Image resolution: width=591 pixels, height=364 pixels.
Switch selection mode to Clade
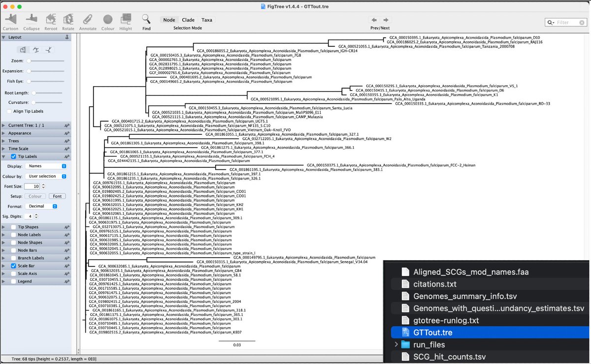[x=188, y=20]
